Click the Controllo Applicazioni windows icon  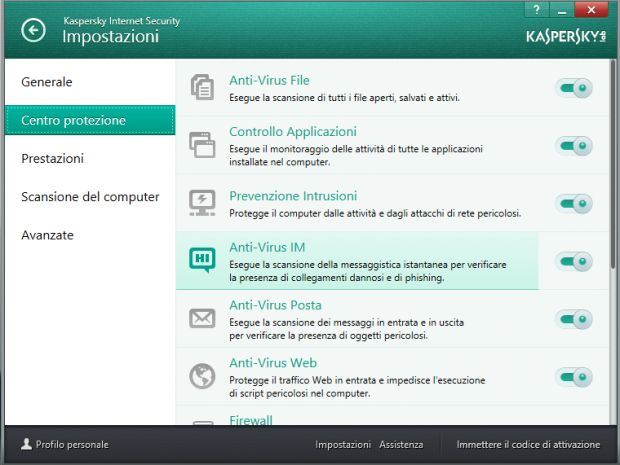click(x=202, y=145)
